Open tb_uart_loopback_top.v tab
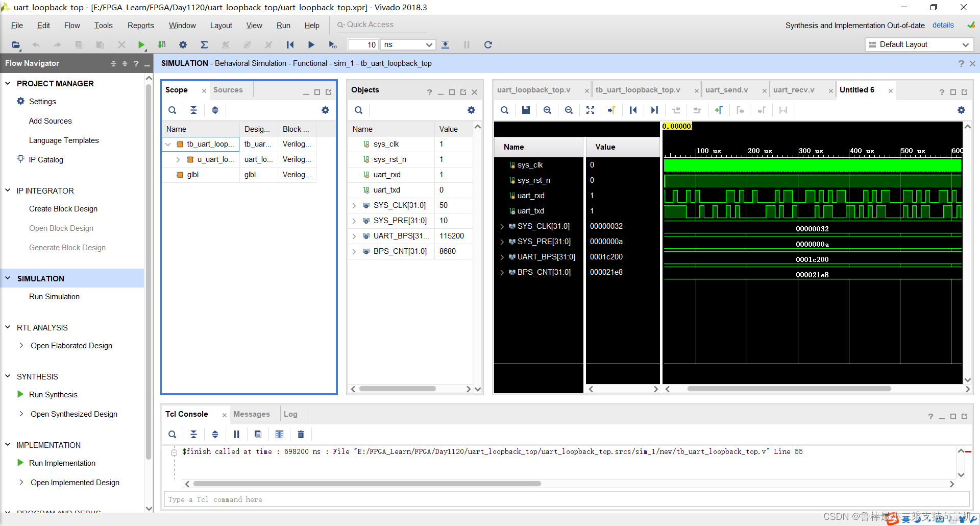This screenshot has height=526, width=980. click(x=638, y=90)
